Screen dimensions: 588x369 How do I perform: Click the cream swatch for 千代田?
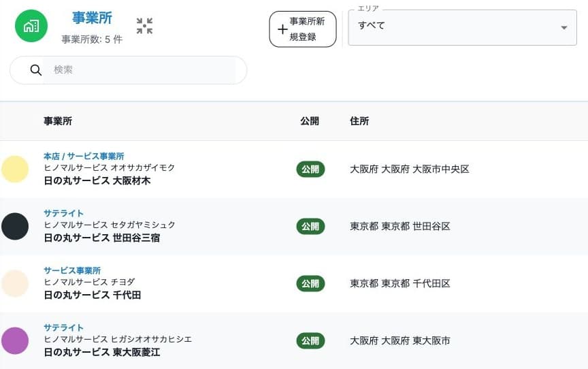(x=15, y=283)
